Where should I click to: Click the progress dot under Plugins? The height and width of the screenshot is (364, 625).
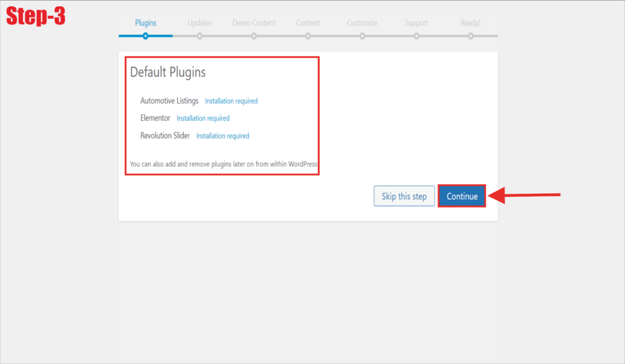click(x=145, y=36)
